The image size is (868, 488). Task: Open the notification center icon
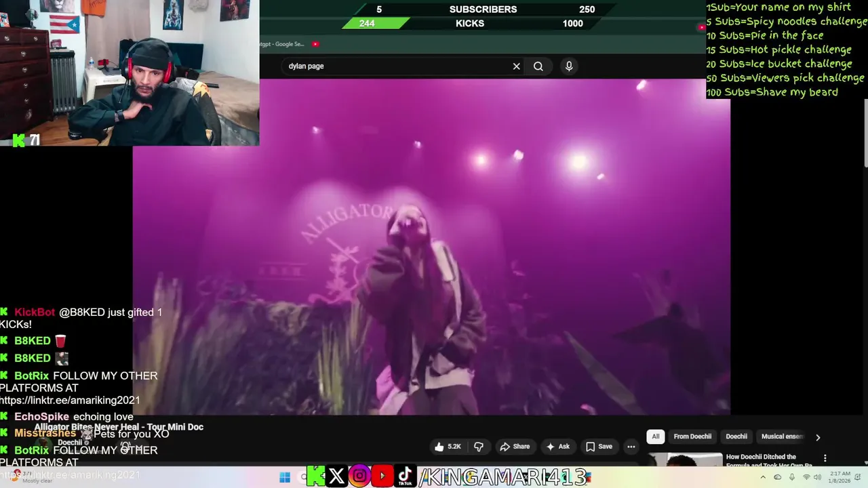[859, 478]
